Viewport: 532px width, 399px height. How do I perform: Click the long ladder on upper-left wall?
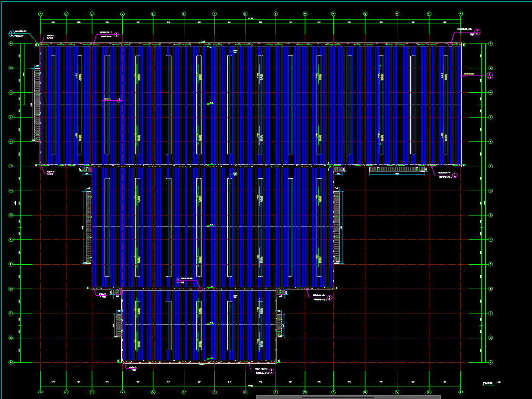click(37, 105)
